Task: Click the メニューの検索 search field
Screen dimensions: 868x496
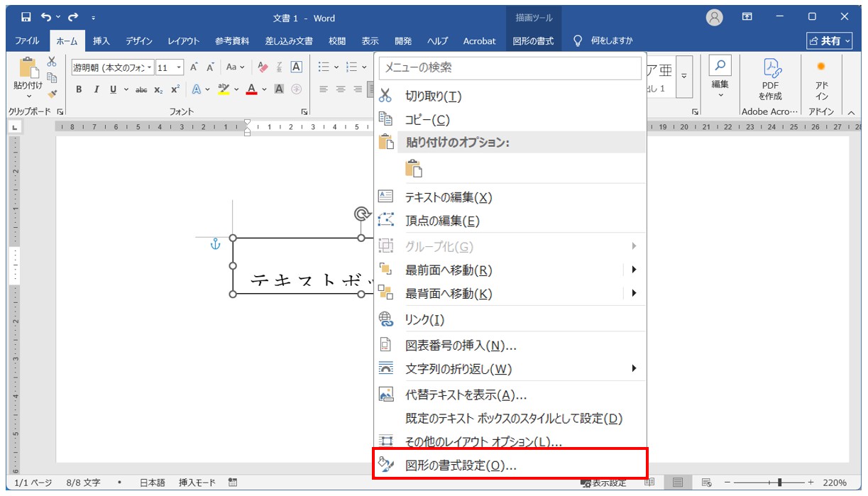Action: click(x=510, y=68)
